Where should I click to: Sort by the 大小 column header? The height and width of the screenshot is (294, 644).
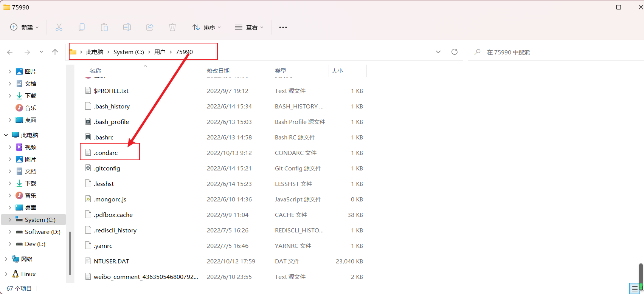click(337, 71)
